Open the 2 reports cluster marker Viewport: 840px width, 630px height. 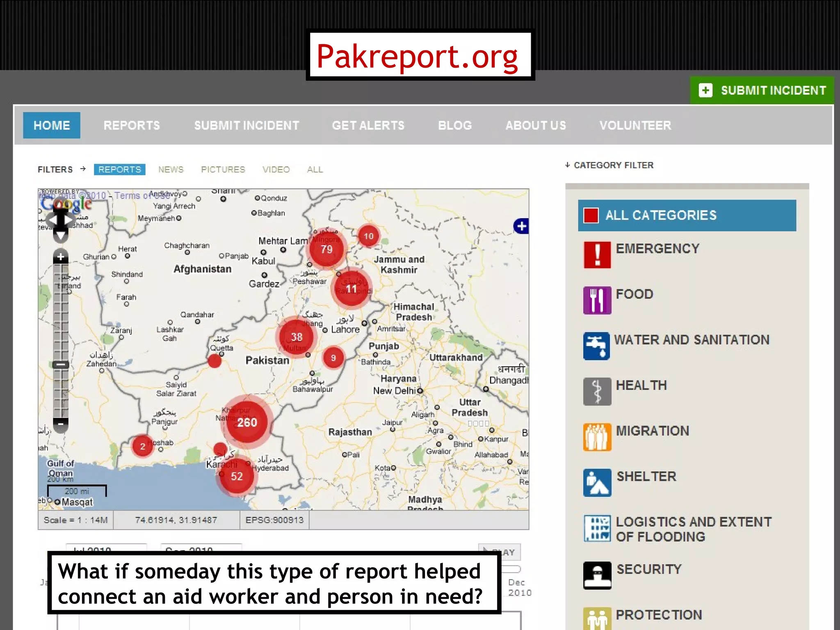point(142,446)
